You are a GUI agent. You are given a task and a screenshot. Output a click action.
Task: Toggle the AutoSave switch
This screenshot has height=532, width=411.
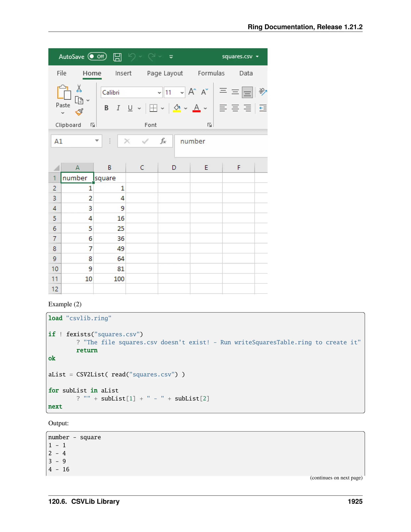[x=97, y=57]
